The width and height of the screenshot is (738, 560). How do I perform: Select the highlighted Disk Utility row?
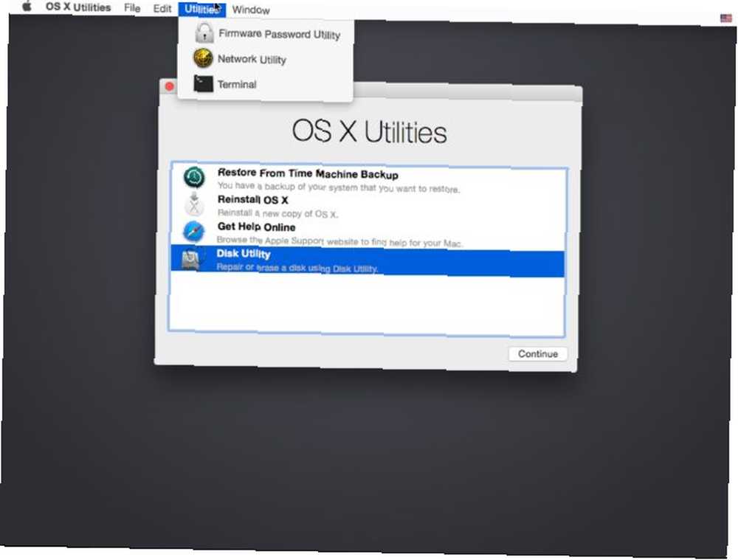[x=368, y=262]
